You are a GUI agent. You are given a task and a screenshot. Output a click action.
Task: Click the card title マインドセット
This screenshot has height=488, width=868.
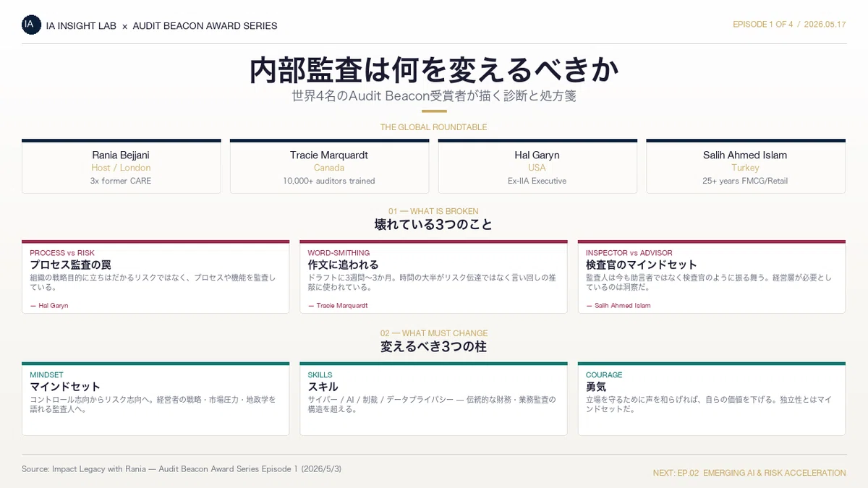coord(65,388)
